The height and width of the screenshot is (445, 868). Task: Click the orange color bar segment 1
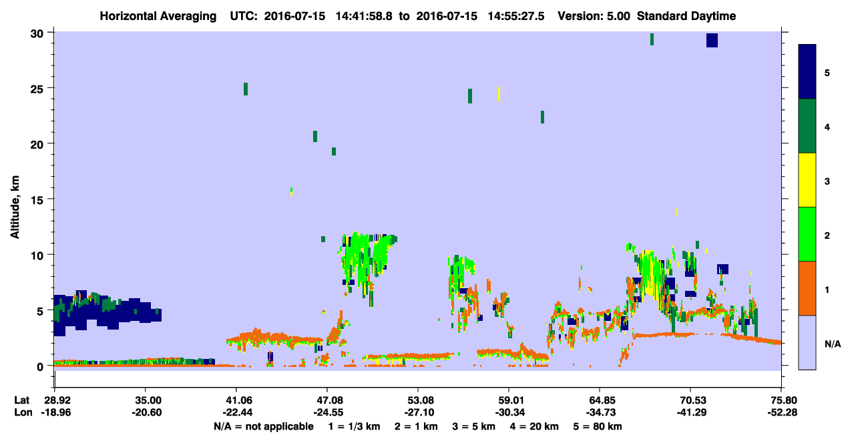(x=807, y=288)
